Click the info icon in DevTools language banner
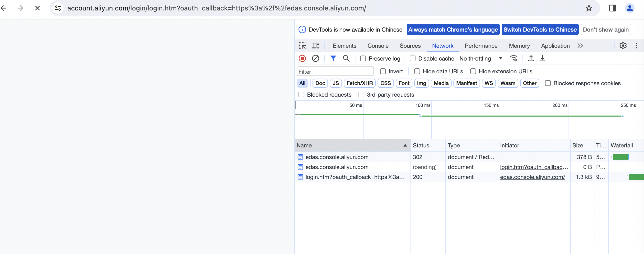644x254 pixels. point(302,29)
